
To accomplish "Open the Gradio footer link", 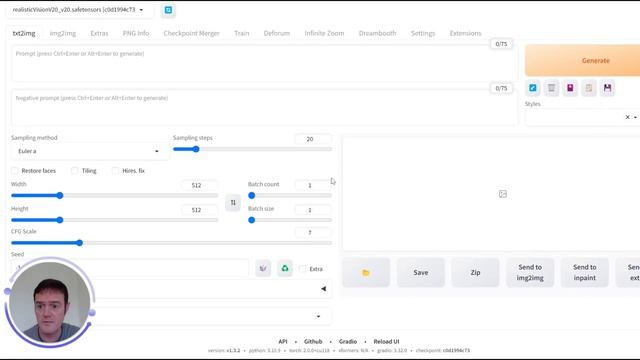I will [x=348, y=342].
